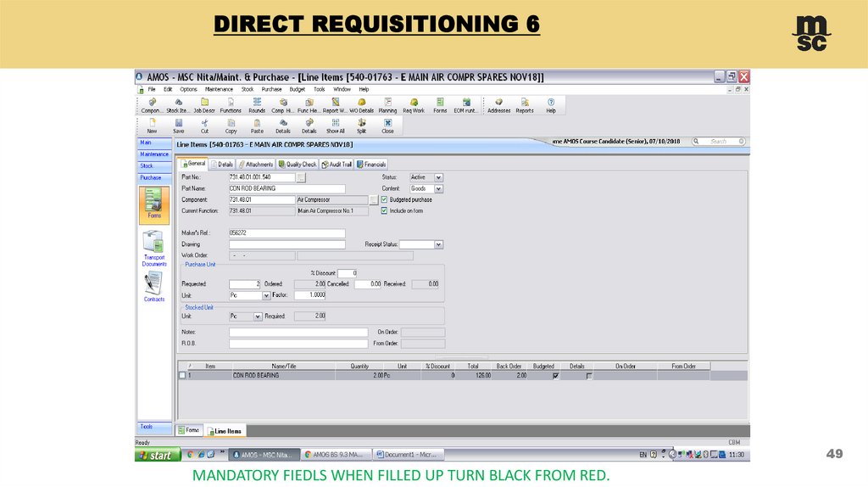The height and width of the screenshot is (487, 868).
Task: Open the Components toolbar icon
Action: pos(151,105)
